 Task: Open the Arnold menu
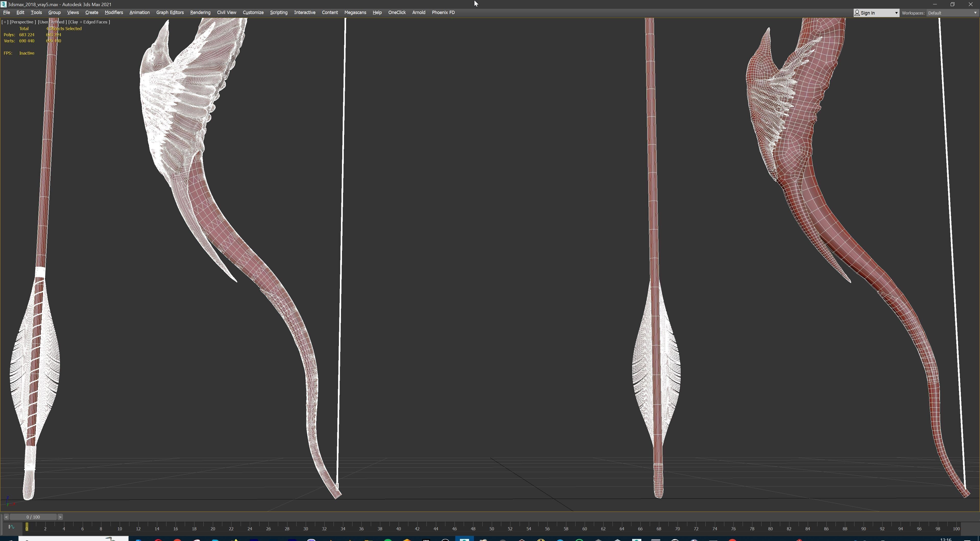click(x=419, y=13)
